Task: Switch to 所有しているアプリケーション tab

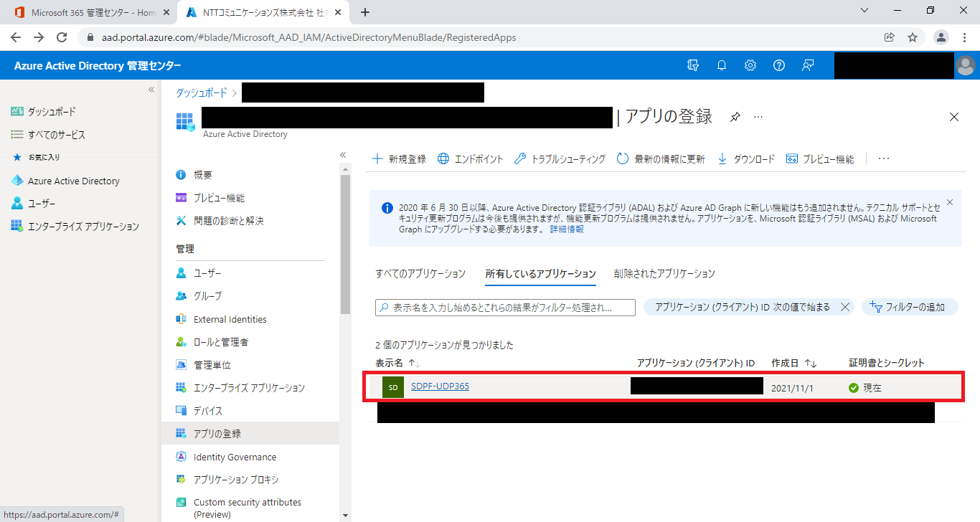Action: coord(540,274)
